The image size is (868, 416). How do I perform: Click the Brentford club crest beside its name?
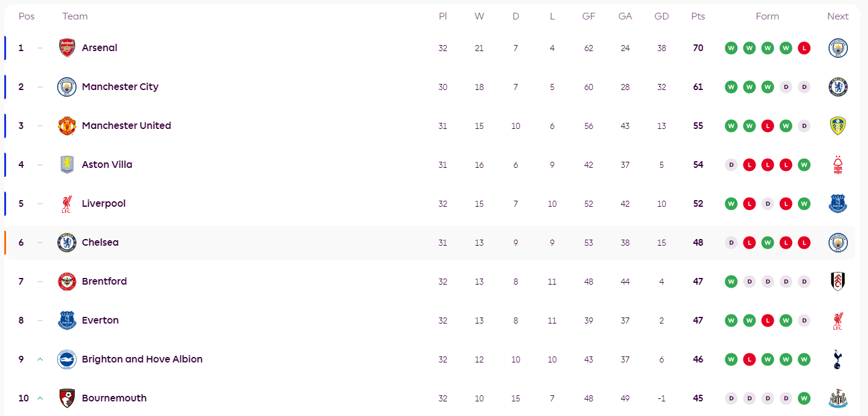pyautogui.click(x=67, y=282)
